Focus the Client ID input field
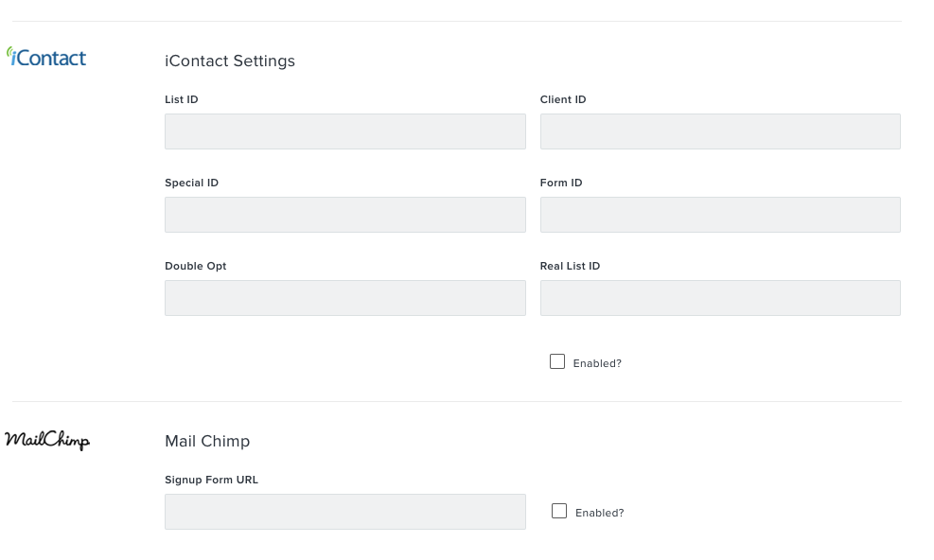The image size is (934, 560). point(720,131)
